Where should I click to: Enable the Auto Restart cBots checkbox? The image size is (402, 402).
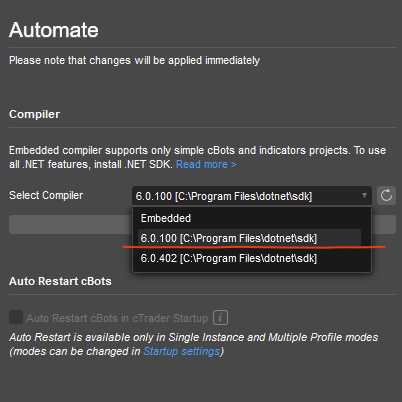[16, 317]
